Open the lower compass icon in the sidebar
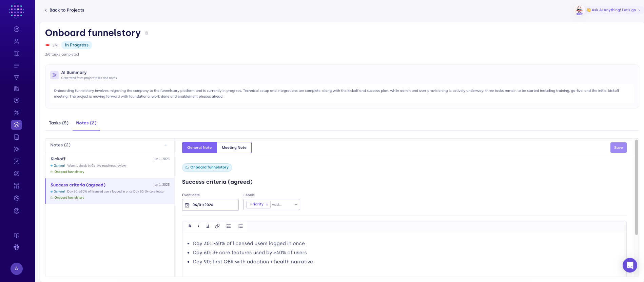Image resolution: width=644 pixels, height=282 pixels. tap(16, 174)
